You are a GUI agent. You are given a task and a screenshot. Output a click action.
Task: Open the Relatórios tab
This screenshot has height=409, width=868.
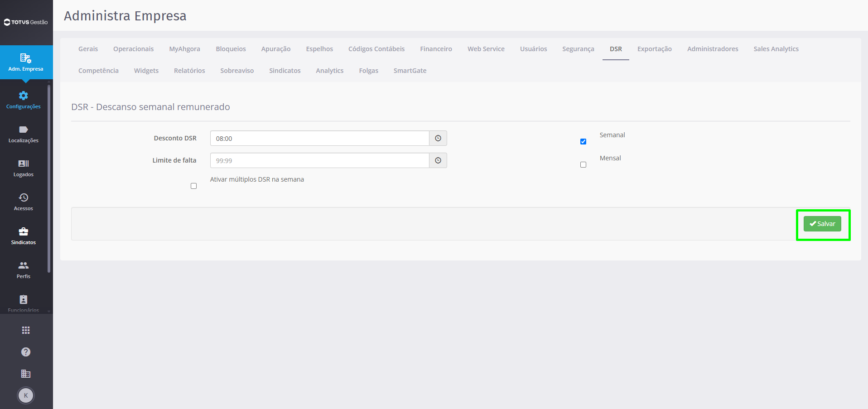click(189, 71)
